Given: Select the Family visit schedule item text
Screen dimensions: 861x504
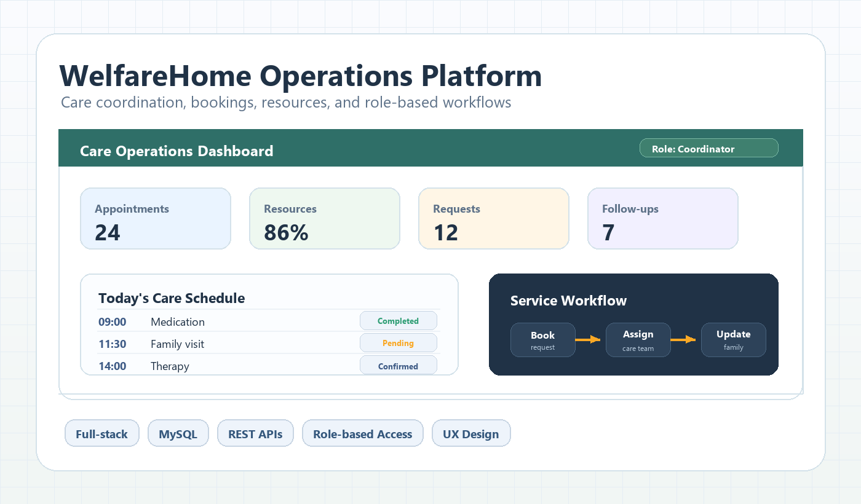Looking at the screenshot, I should pos(177,344).
